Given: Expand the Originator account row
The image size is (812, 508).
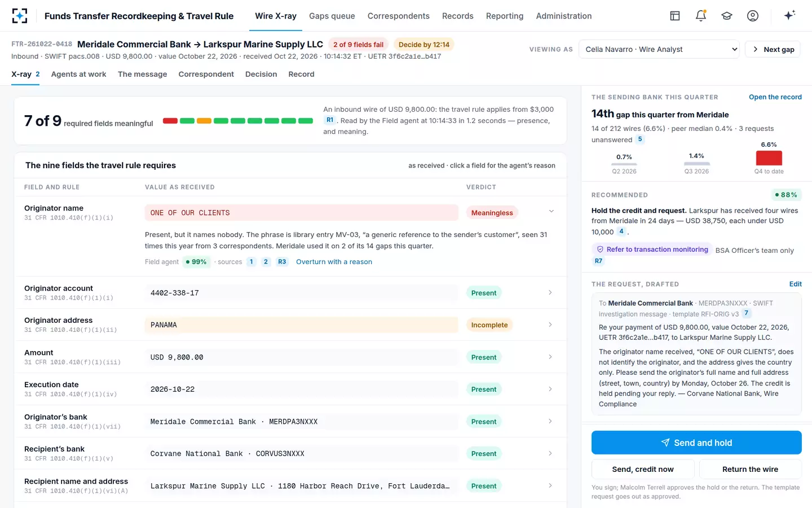Looking at the screenshot, I should click(550, 292).
